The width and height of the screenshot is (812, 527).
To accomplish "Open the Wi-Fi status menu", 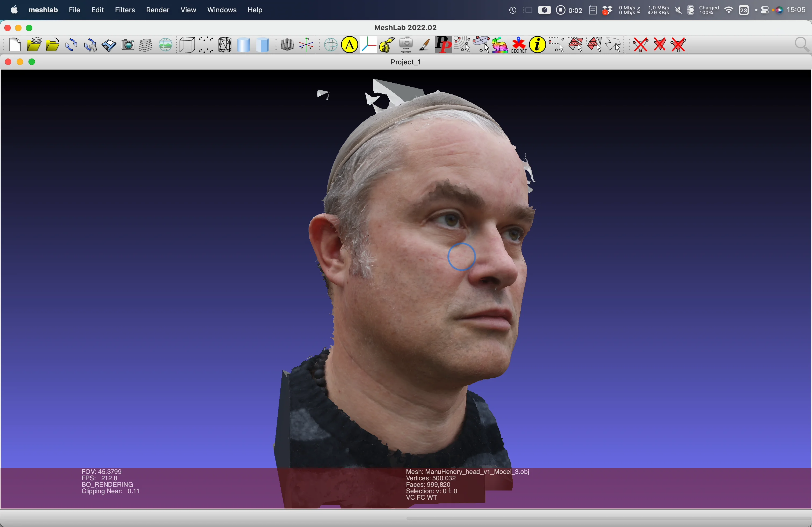I will (x=728, y=10).
